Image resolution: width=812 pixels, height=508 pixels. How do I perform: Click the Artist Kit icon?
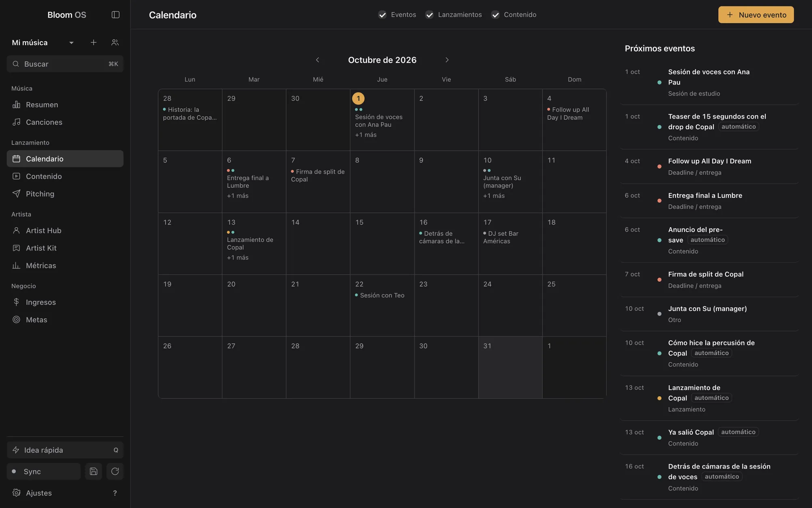coord(16,248)
